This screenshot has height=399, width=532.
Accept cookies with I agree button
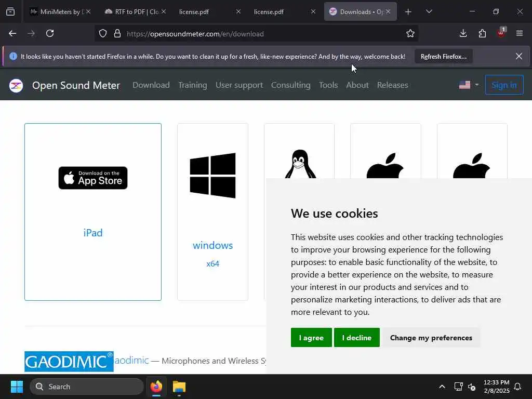coord(311,338)
